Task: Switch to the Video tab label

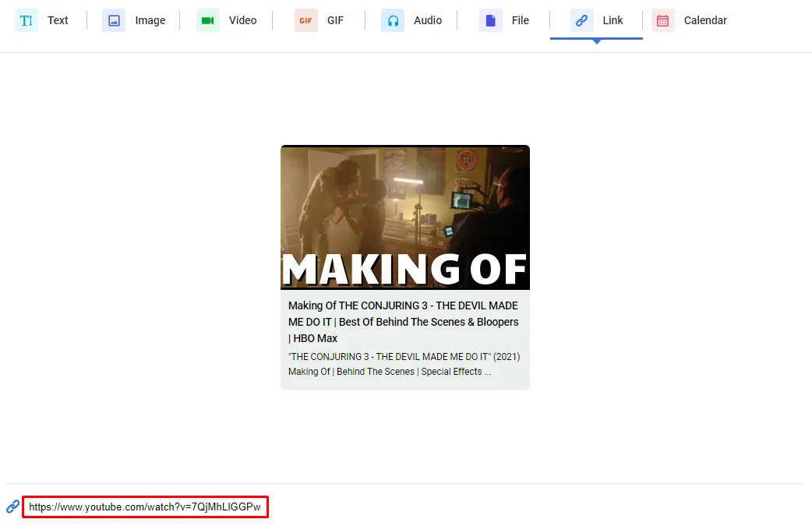Action: point(243,21)
